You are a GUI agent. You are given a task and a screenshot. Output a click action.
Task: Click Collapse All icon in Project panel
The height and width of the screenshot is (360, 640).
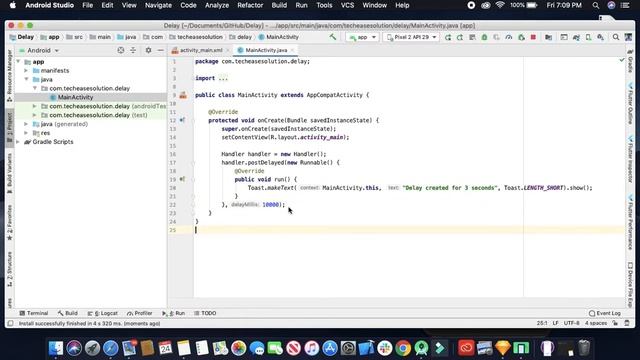[x=133, y=50]
